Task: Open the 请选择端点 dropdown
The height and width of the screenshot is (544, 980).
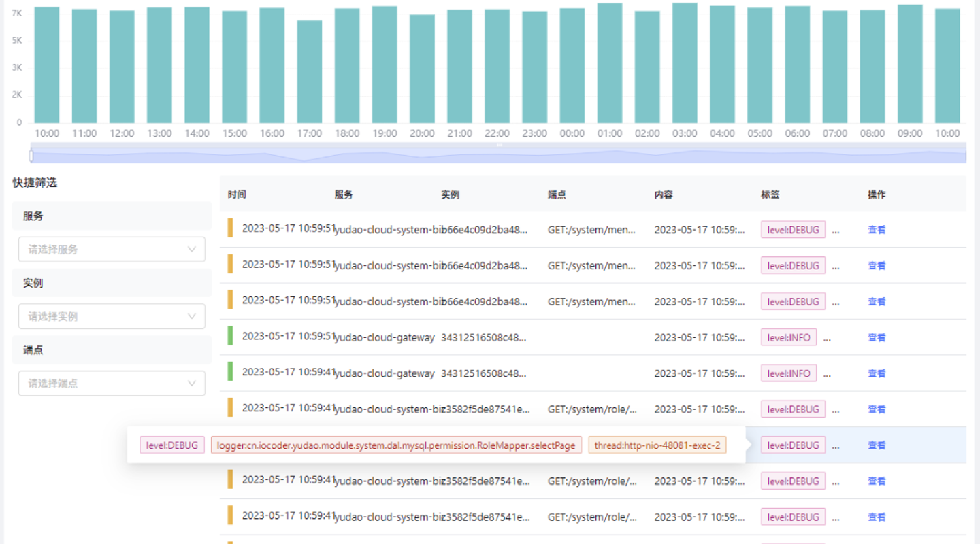Action: (x=112, y=384)
